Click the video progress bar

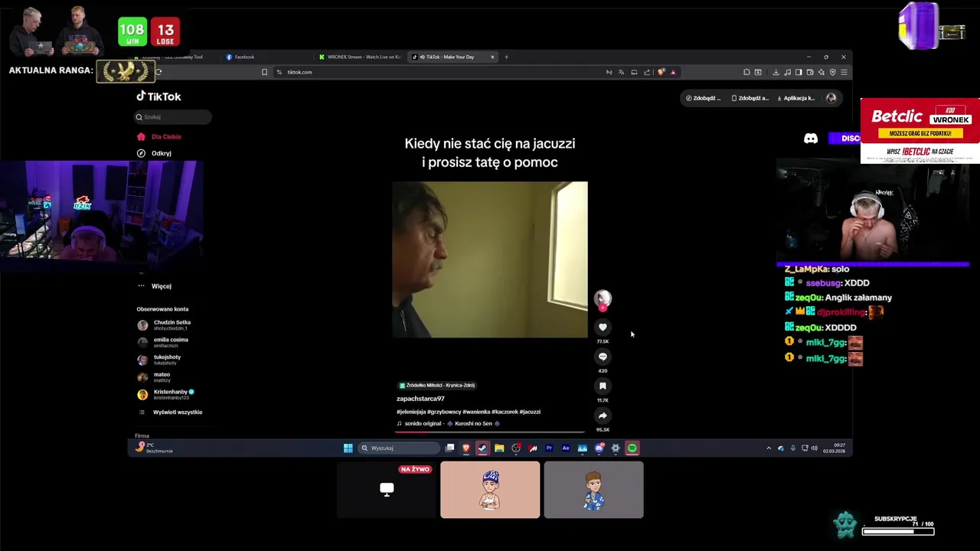pyautogui.click(x=490, y=432)
